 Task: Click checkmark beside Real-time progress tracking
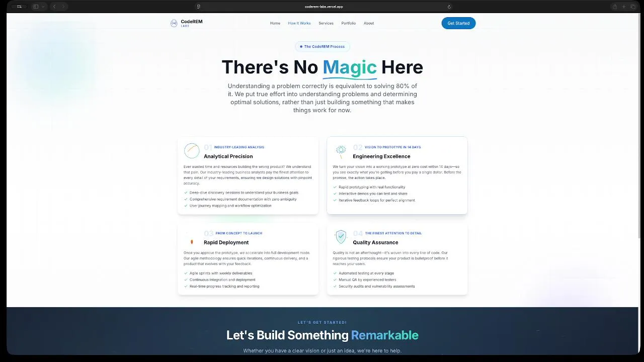186,286
